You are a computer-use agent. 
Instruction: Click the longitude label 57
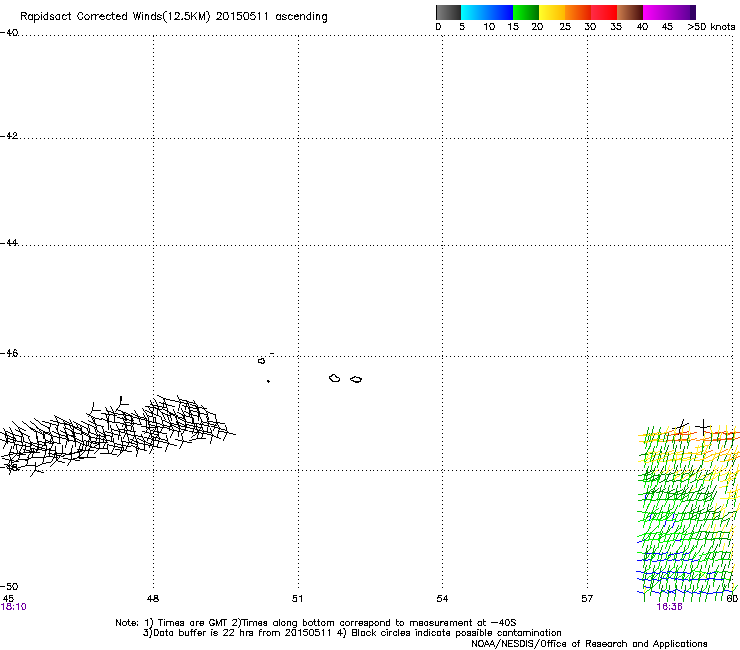[x=587, y=599]
